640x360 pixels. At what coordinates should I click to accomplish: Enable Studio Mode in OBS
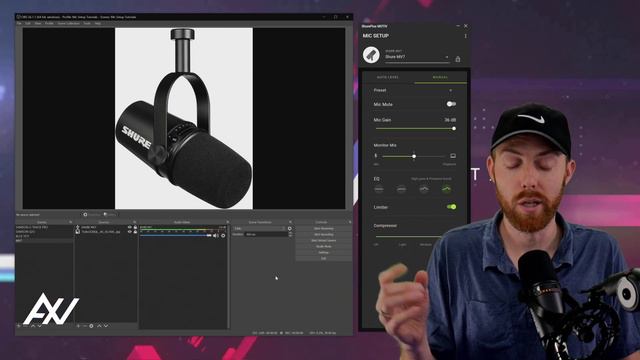coord(324,247)
